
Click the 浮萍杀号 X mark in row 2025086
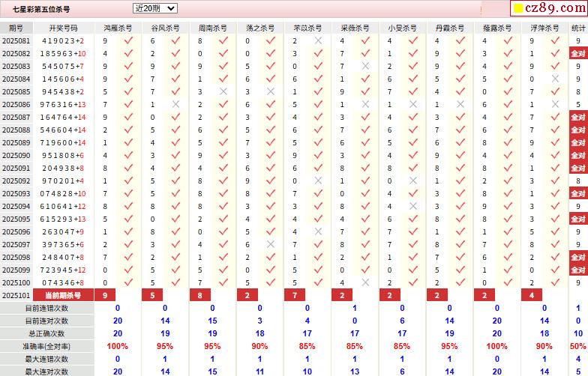coord(555,104)
